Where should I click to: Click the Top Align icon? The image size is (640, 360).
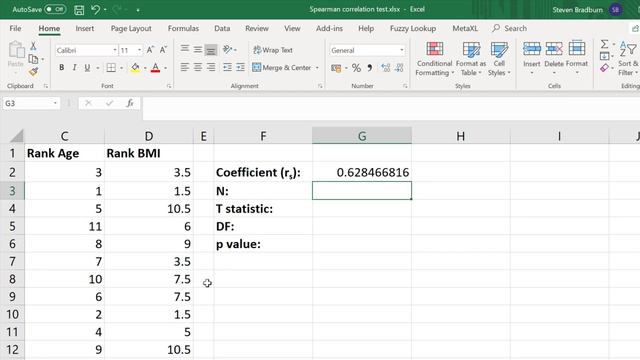point(185,49)
